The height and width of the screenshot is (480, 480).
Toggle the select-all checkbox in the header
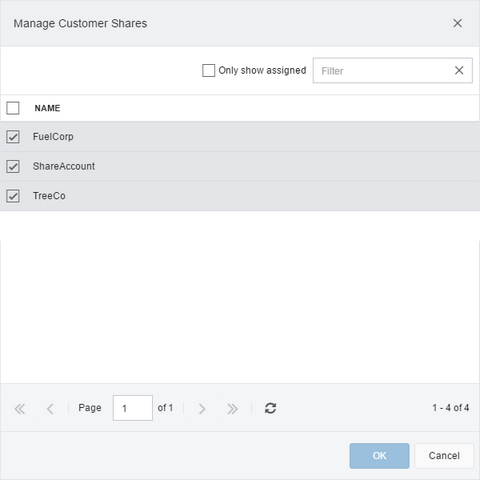pyautogui.click(x=13, y=108)
